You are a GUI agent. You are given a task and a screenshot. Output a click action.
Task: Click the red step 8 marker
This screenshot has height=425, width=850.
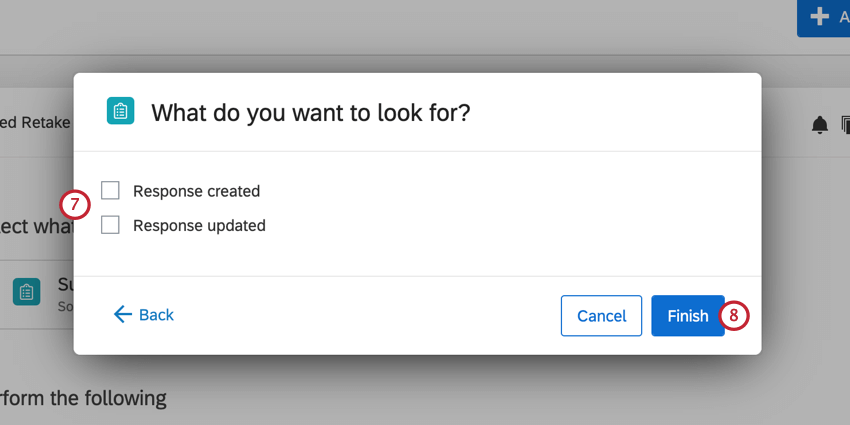733,316
